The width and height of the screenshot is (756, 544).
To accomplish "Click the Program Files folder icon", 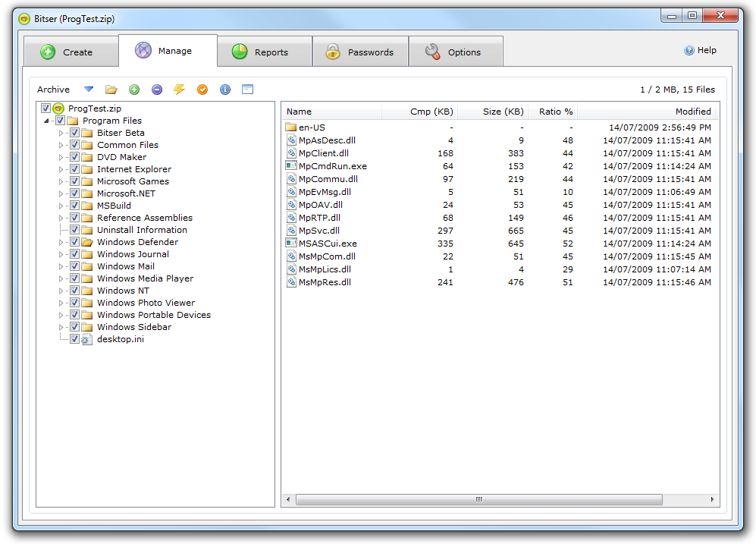I will coord(72,121).
